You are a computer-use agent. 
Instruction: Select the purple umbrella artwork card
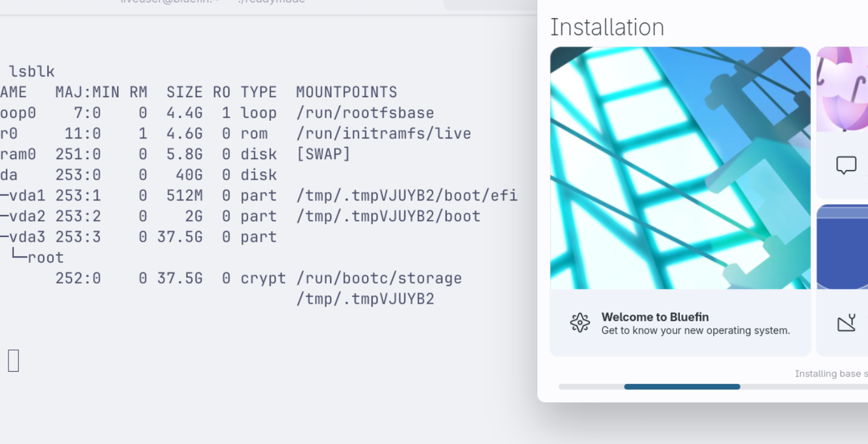[x=843, y=89]
